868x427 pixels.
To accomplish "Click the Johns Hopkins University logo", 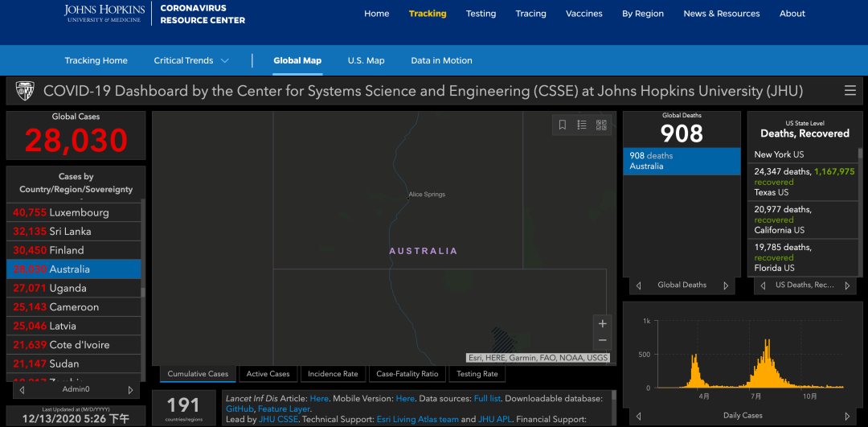I will click(x=104, y=14).
